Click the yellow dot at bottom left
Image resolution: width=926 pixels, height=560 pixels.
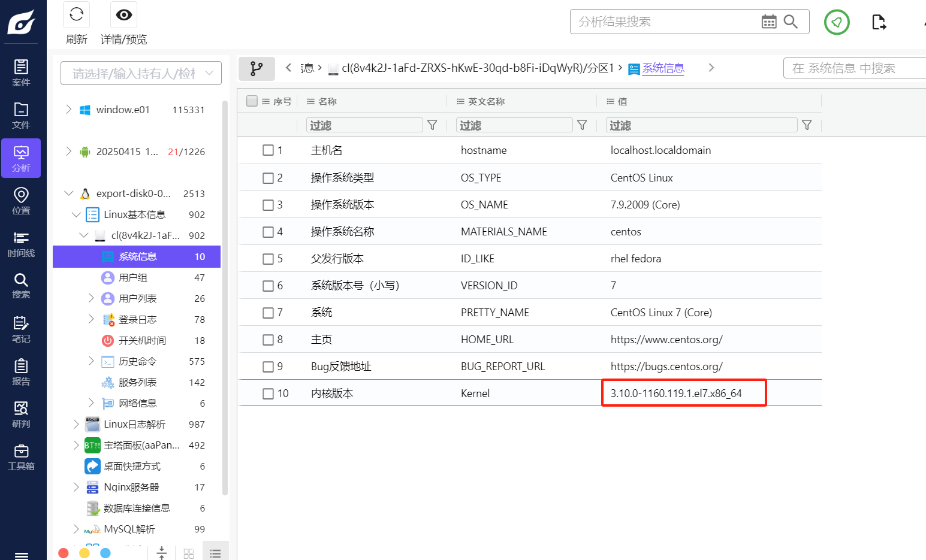click(x=85, y=553)
